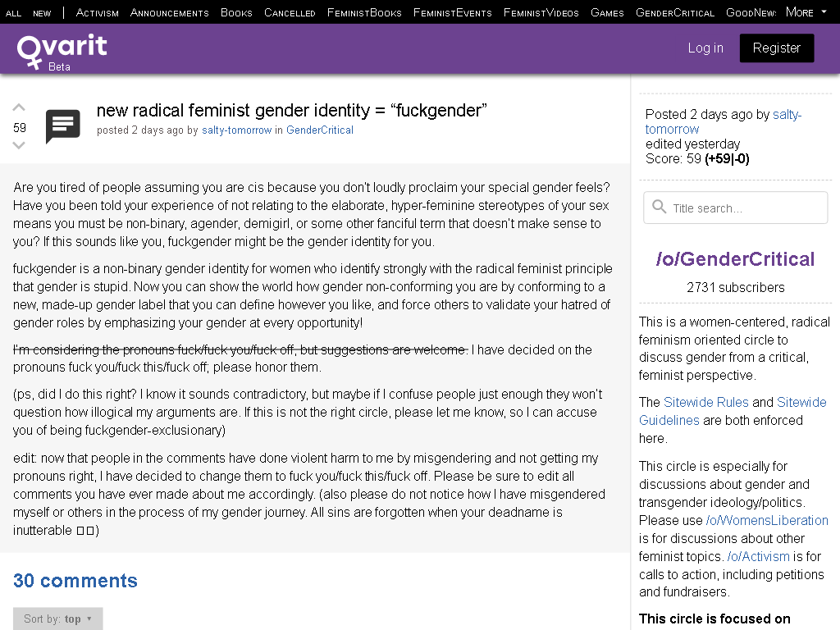840x630 pixels.
Task: Expand the More circles dropdown
Action: pyautogui.click(x=806, y=11)
